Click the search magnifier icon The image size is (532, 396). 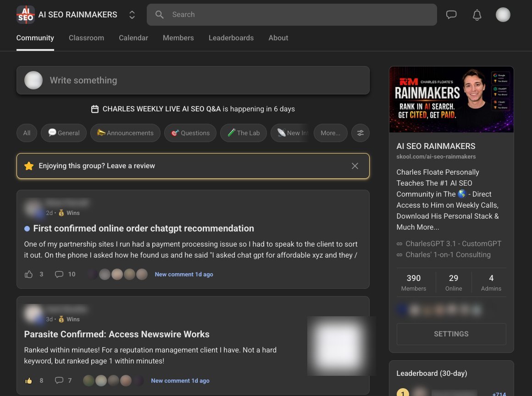[160, 15]
